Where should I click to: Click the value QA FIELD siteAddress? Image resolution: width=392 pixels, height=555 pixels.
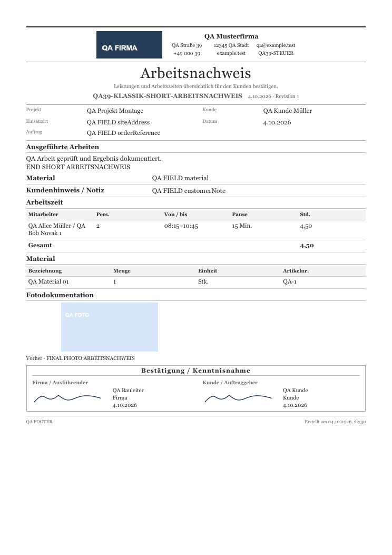coord(118,122)
